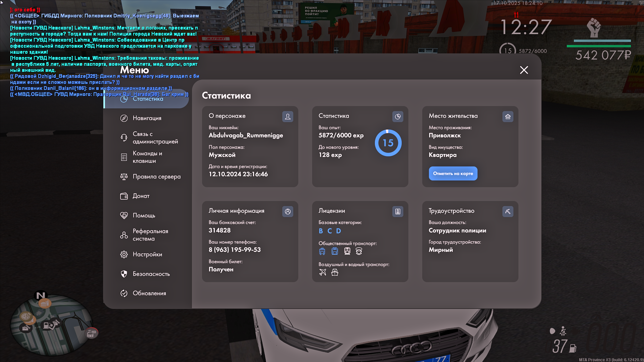Close the Меню window

(524, 70)
